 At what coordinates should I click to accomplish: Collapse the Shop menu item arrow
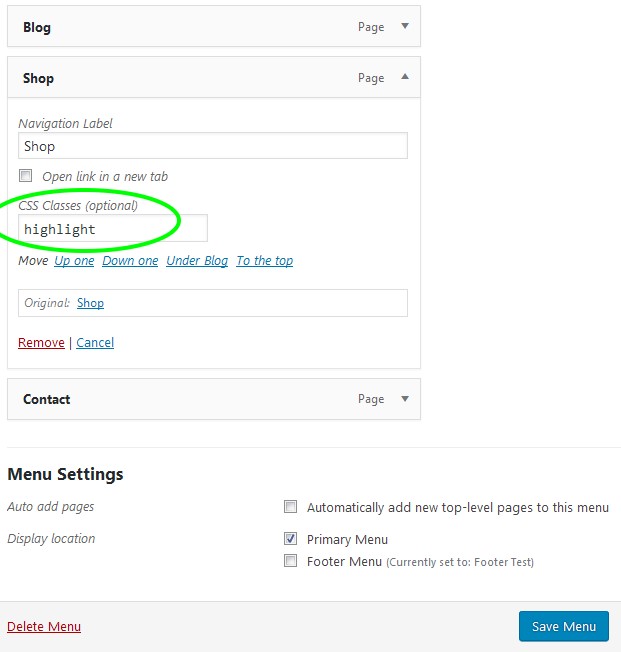pos(405,77)
